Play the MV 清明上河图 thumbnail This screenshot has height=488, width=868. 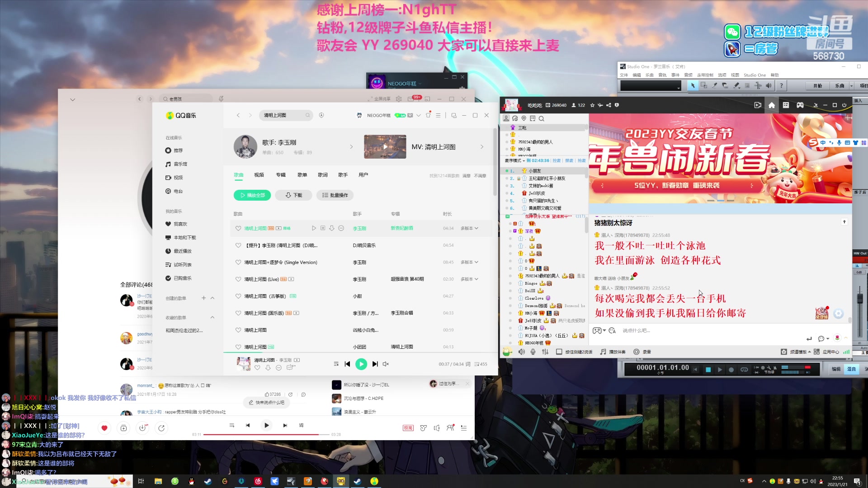pos(385,147)
